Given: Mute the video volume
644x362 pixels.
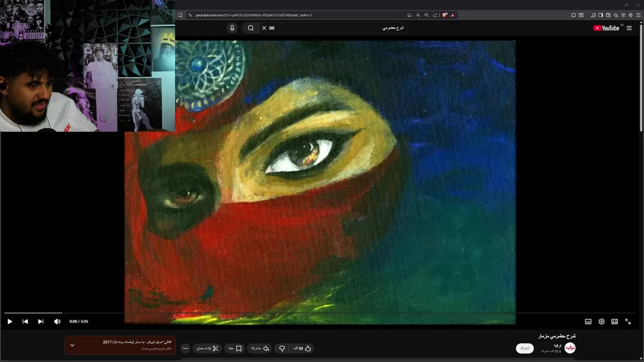Looking at the screenshot, I should click(x=57, y=321).
